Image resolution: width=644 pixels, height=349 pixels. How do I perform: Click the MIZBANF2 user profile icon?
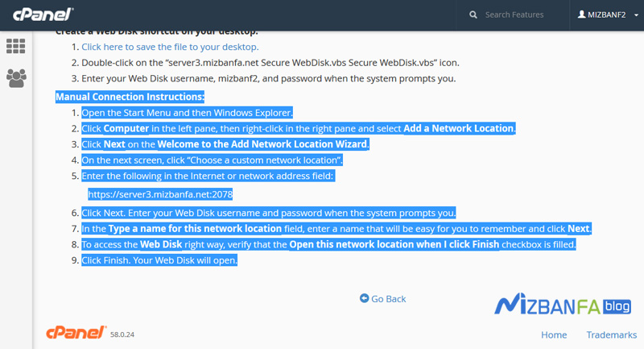(x=581, y=15)
